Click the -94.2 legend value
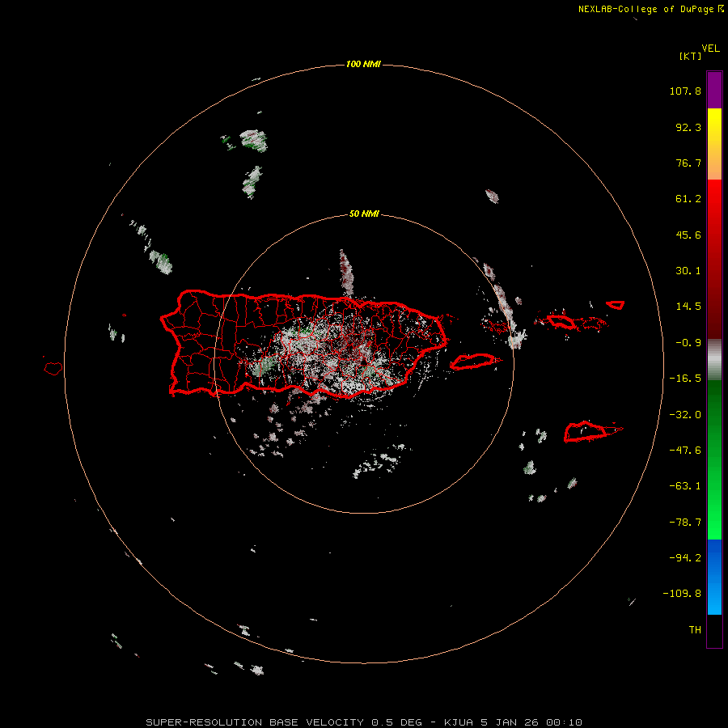This screenshot has height=728, width=728. (685, 558)
